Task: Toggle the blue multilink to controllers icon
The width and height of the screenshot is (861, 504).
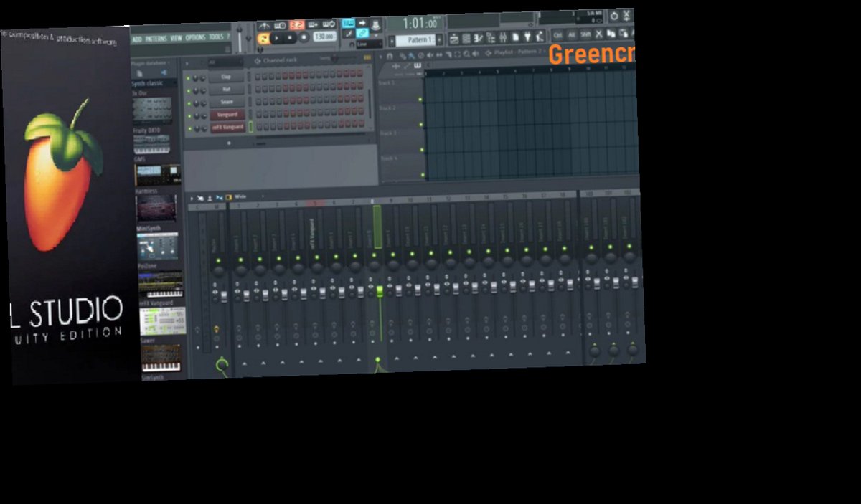Action: click(x=362, y=34)
